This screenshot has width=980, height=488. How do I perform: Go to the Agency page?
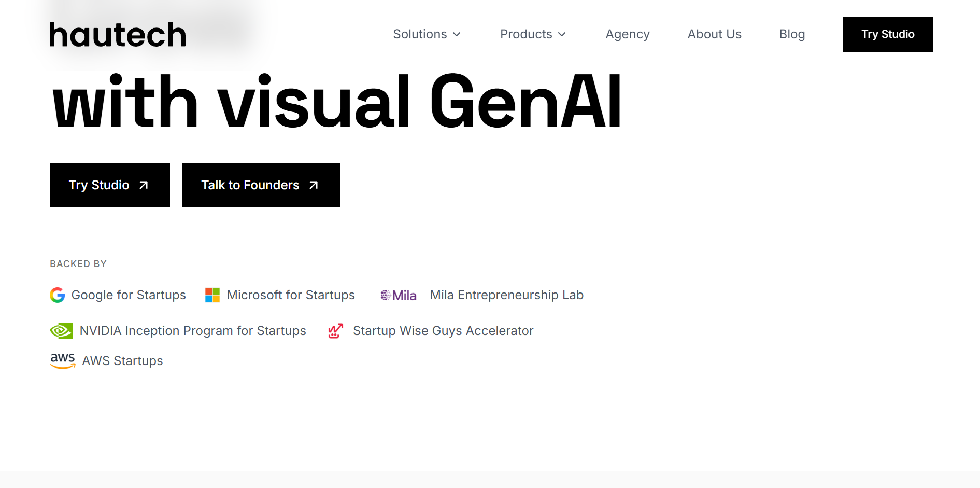click(628, 34)
